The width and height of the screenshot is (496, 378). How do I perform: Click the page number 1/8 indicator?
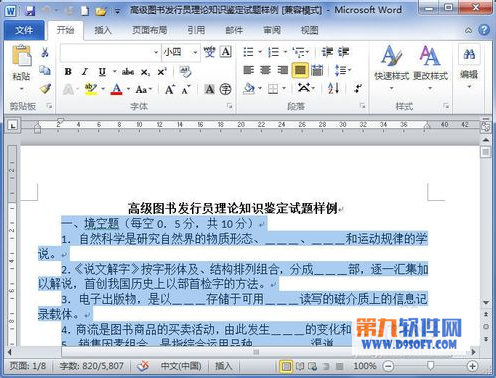point(28,366)
